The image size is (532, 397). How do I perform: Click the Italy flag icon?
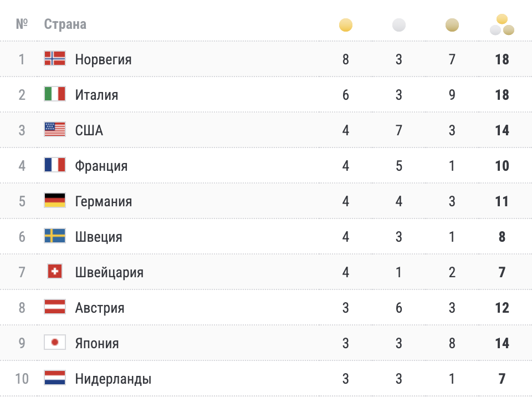[55, 94]
